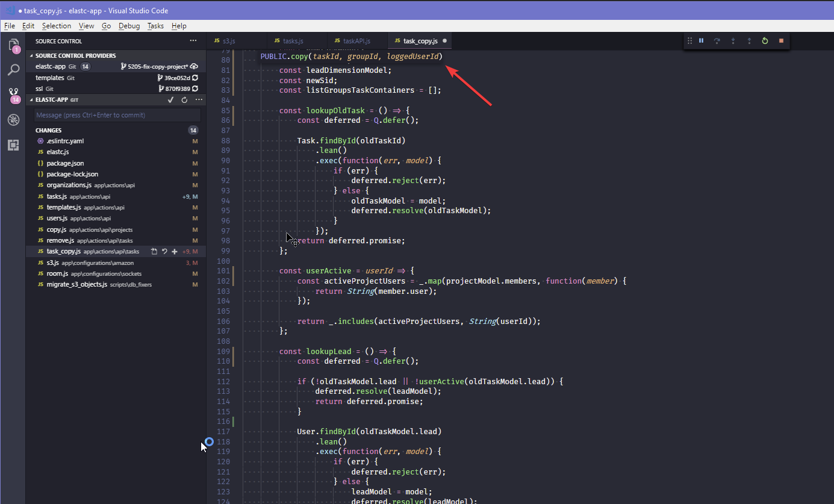Open the Tasks menu
This screenshot has height=504, width=834.
point(155,26)
